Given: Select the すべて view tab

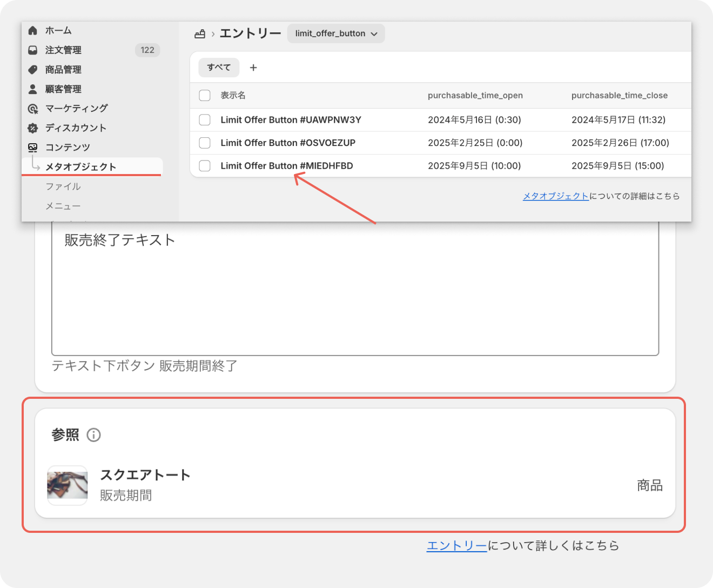Looking at the screenshot, I should (x=219, y=68).
